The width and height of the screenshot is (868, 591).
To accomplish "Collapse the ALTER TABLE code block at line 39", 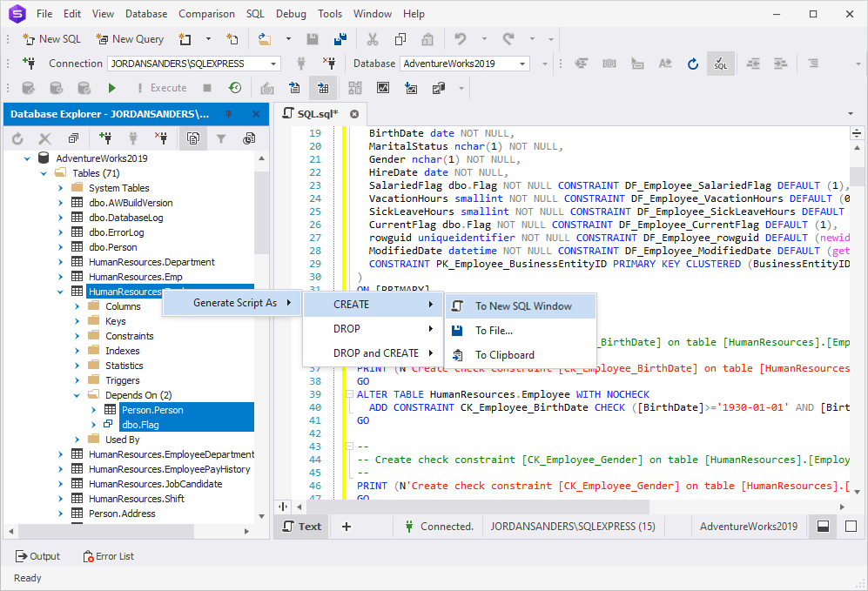I will (349, 394).
